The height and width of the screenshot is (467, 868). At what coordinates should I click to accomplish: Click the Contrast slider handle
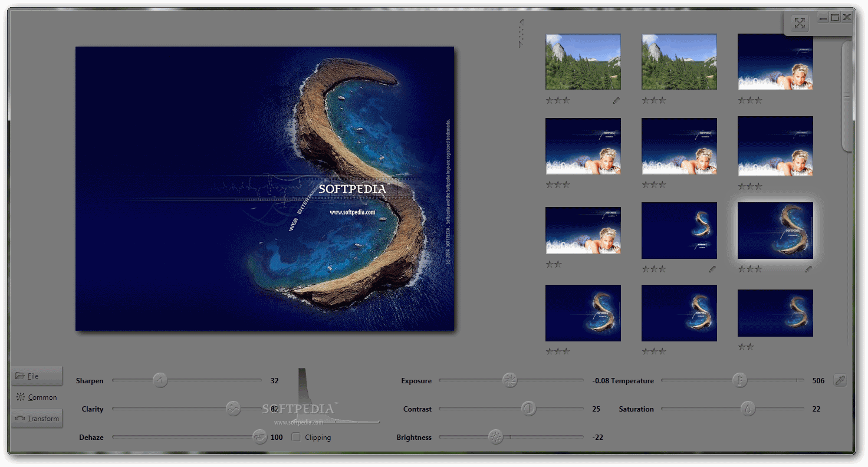528,409
